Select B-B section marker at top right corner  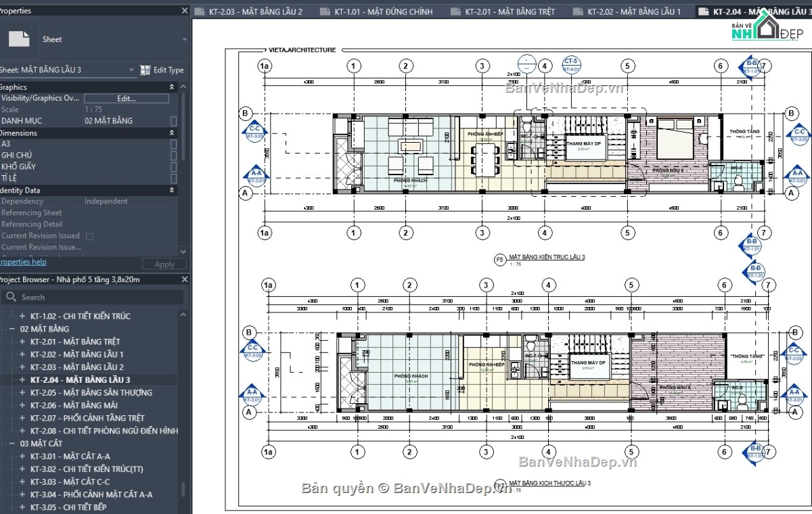751,66
